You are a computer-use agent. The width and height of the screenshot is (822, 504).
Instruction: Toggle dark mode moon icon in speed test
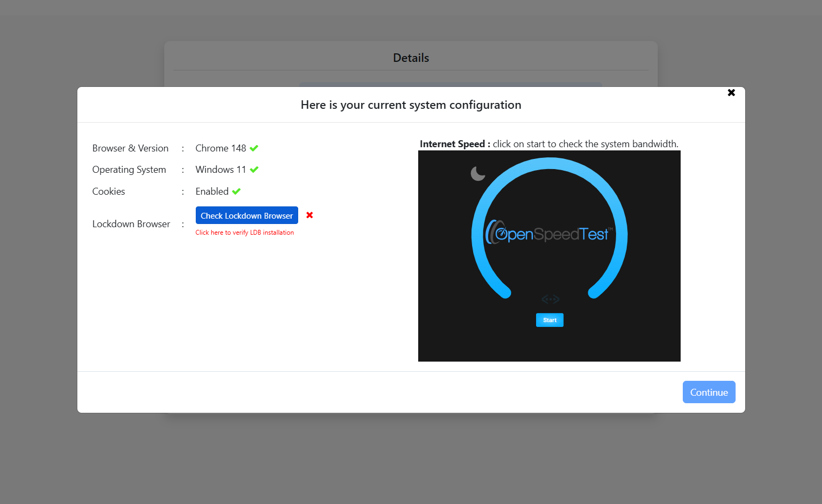478,173
